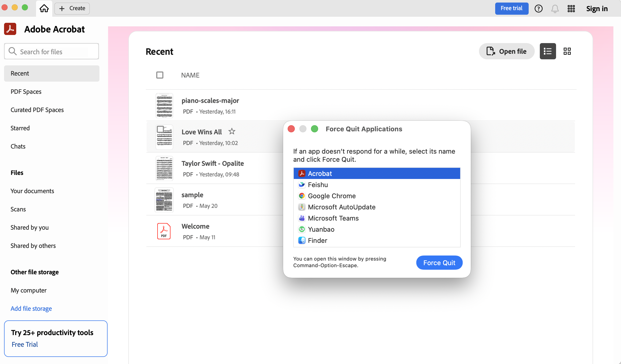This screenshot has width=621, height=364.
Task: Select Acrobat in Force Quit list
Action: click(377, 173)
